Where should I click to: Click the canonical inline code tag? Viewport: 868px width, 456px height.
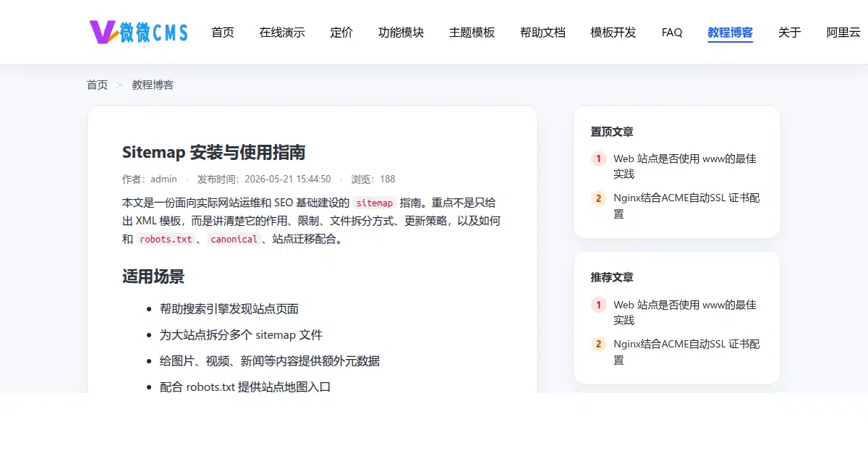234,239
